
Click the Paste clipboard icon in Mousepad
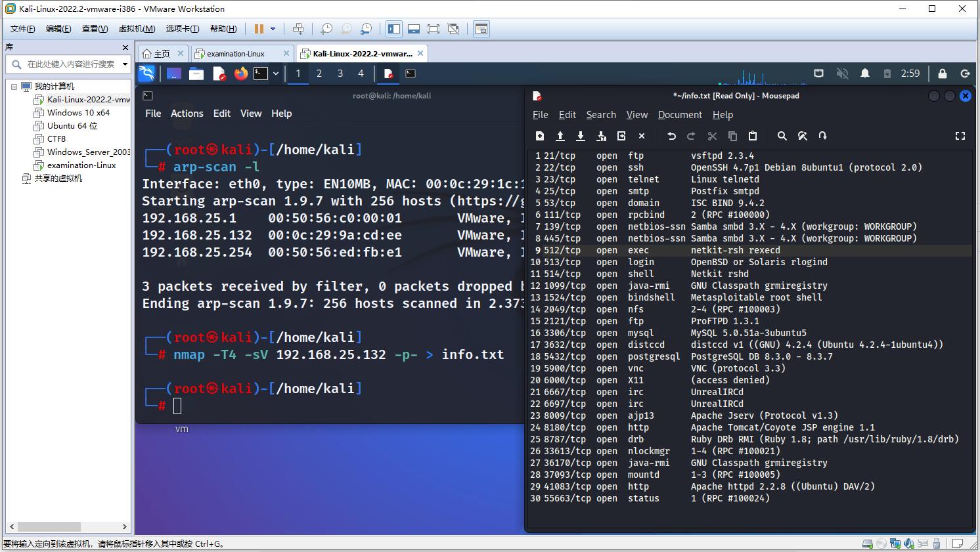pos(753,136)
